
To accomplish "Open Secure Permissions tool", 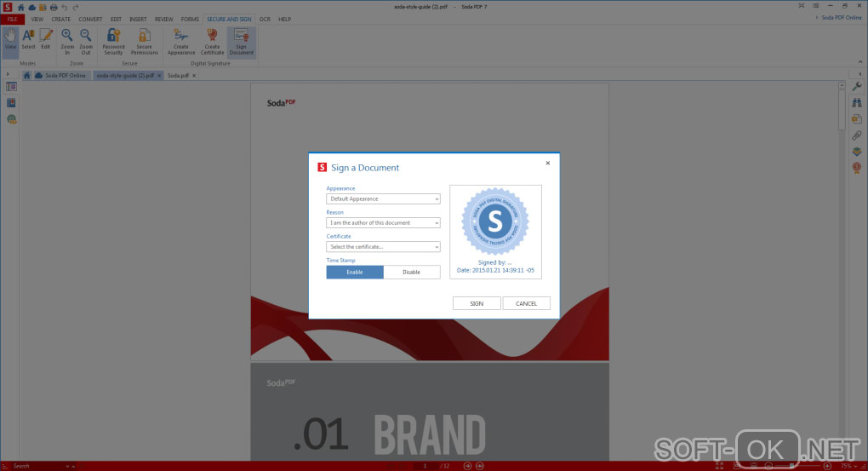I will pos(144,42).
